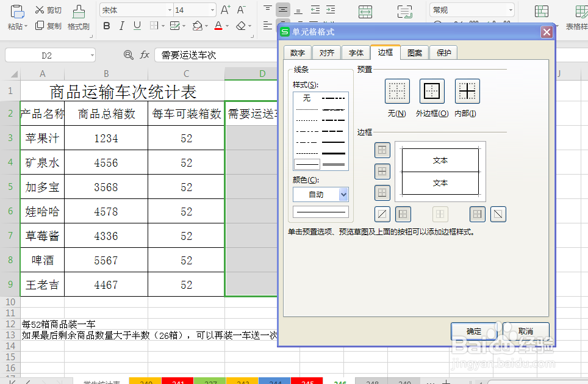Select the 边框 tab
588x384 pixels.
point(385,52)
